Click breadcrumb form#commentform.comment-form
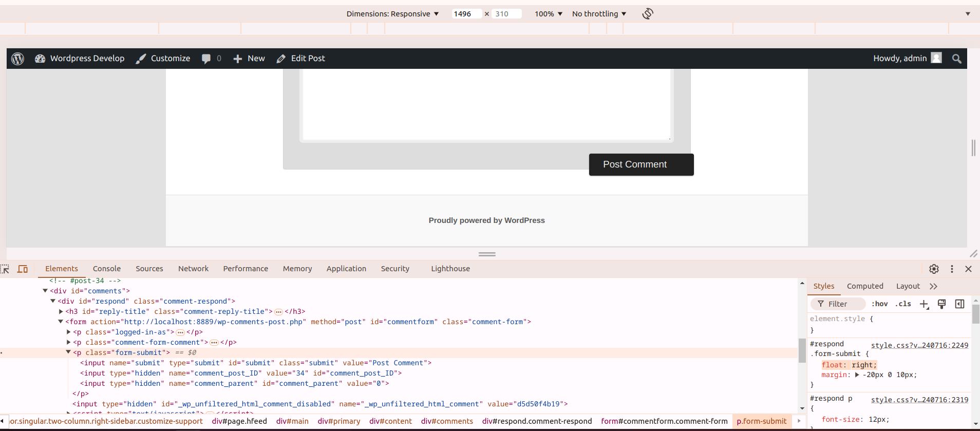Image resolution: width=980 pixels, height=431 pixels. tap(664, 421)
